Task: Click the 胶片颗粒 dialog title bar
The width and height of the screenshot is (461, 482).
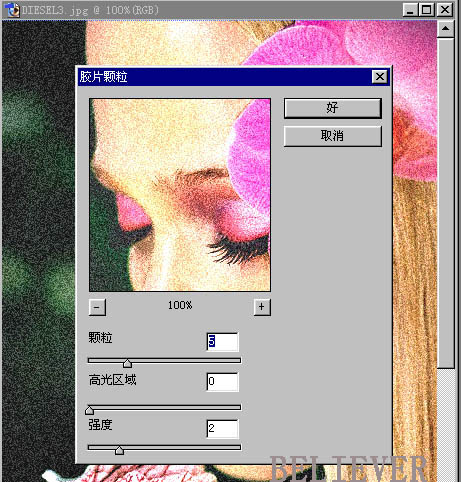Action: tap(225, 77)
